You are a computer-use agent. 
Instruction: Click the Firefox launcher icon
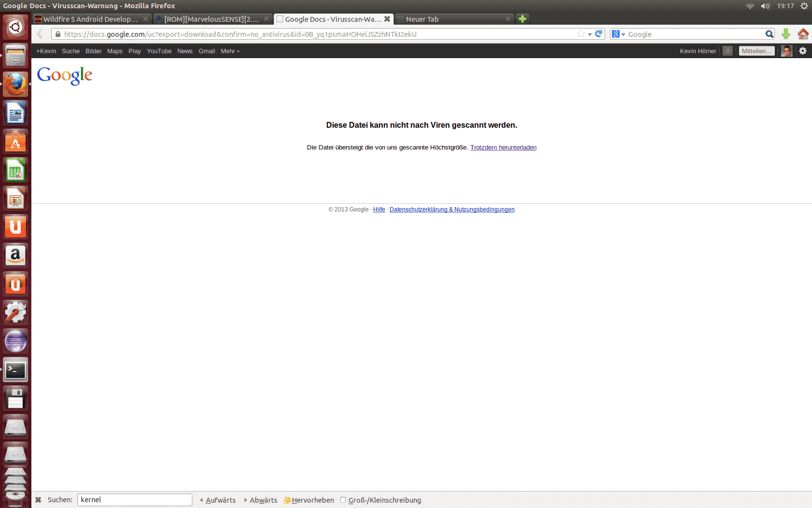coord(15,84)
